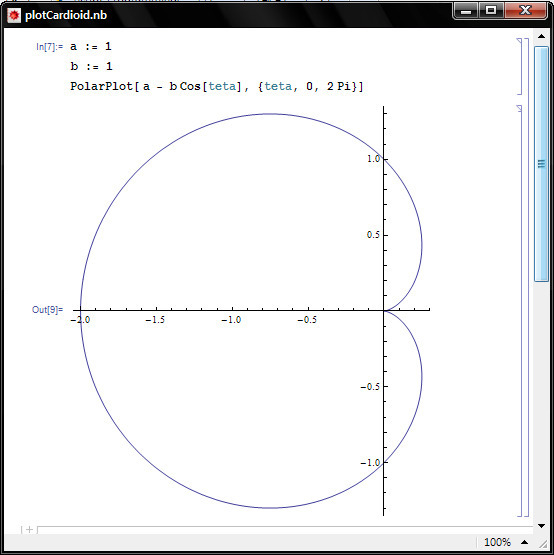The image size is (554, 555).
Task: Click the -1.5 axis tick label
Action: point(155,320)
